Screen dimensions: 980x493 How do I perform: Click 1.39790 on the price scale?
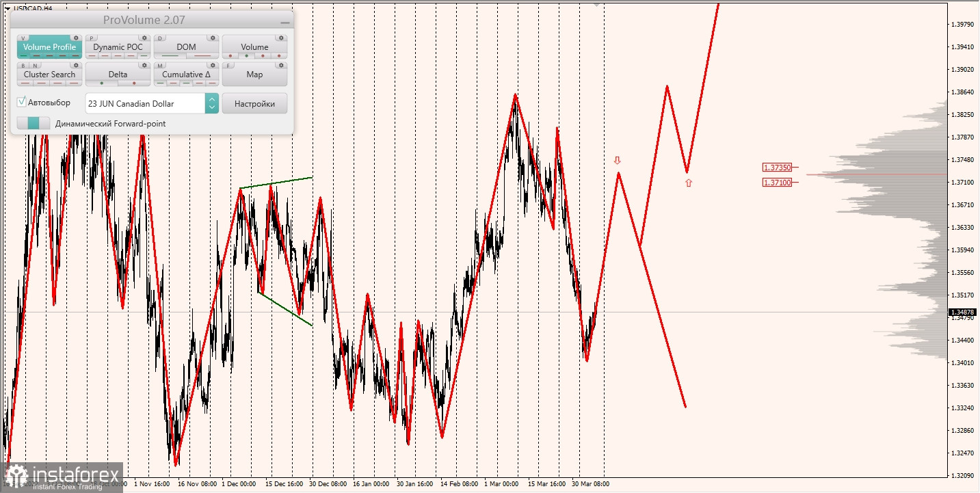coord(962,25)
